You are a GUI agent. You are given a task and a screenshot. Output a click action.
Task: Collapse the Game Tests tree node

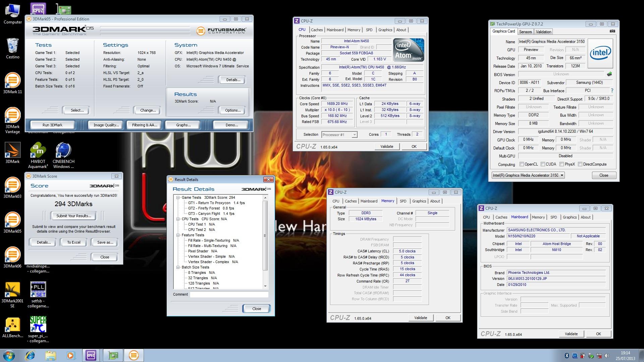coord(178,197)
